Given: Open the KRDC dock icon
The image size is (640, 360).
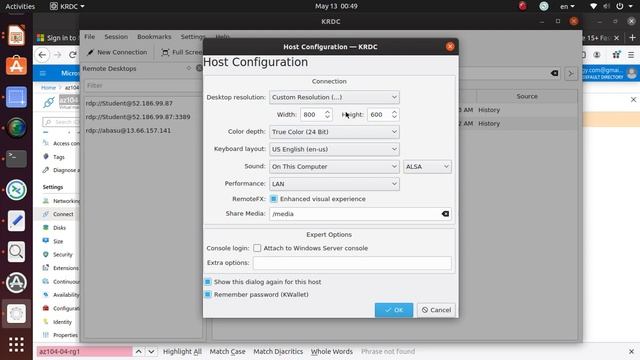Looking at the screenshot, I should pos(16,190).
